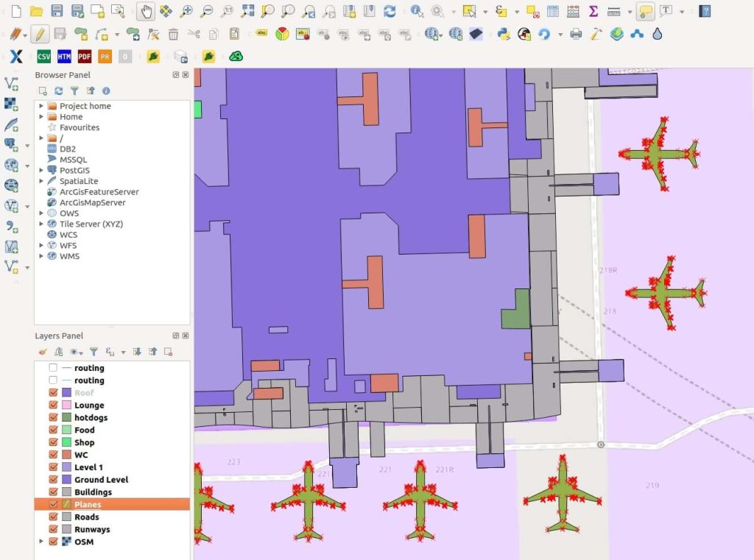Viewport: 754px width, 560px height.
Task: Hide the Buildings layer
Action: tap(53, 492)
